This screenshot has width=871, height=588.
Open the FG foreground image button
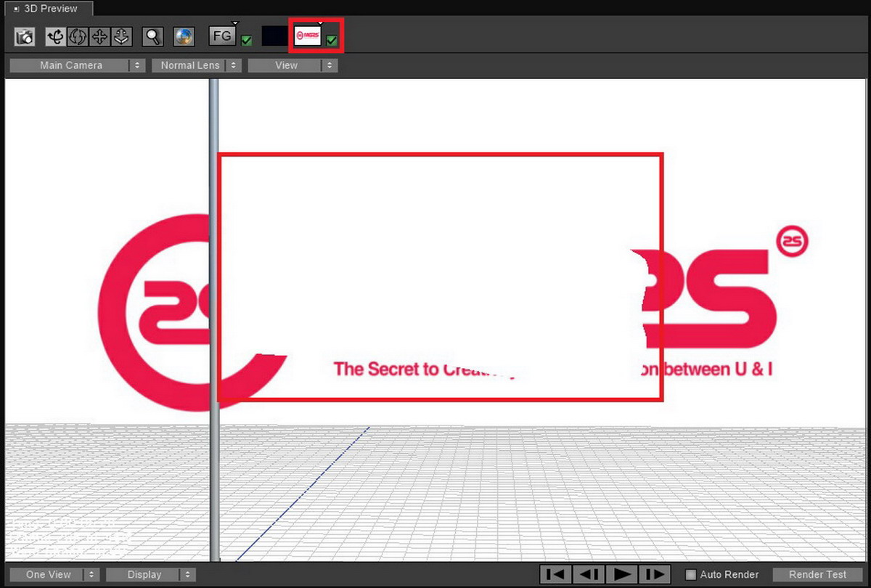point(222,36)
